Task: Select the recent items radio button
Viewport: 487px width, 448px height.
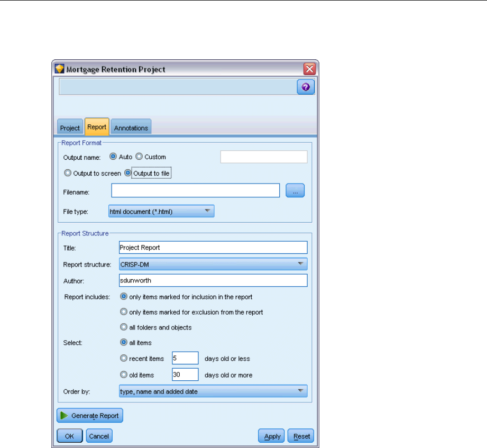Action: coord(124,358)
